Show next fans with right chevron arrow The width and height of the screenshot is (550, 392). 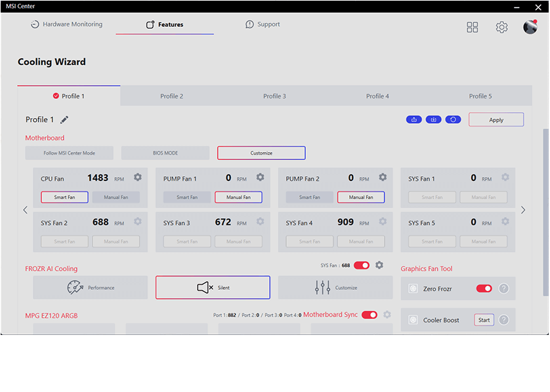pyautogui.click(x=523, y=210)
